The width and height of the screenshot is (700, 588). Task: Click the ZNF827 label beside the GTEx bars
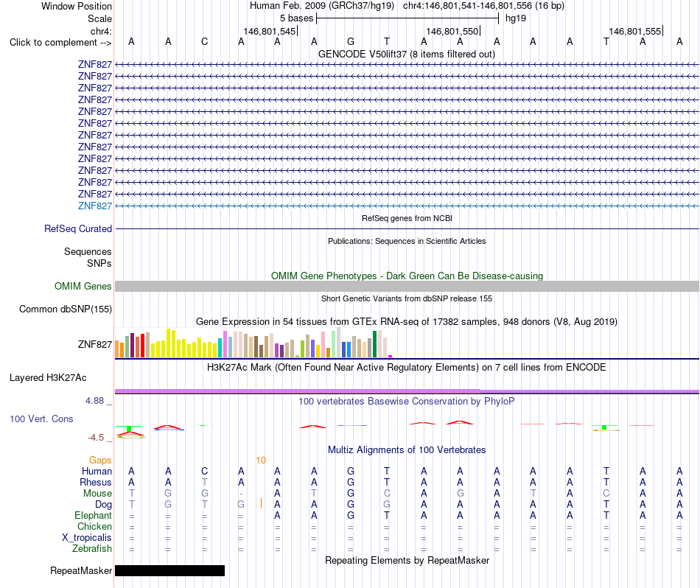[x=94, y=344]
